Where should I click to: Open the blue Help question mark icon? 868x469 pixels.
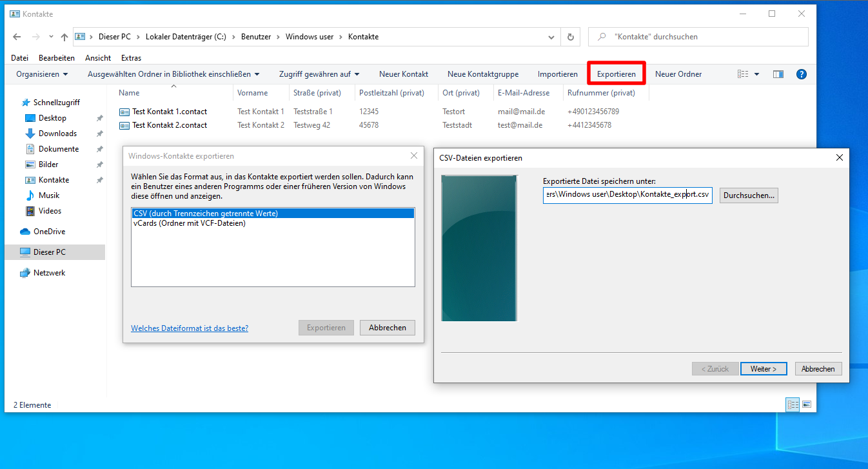(802, 74)
